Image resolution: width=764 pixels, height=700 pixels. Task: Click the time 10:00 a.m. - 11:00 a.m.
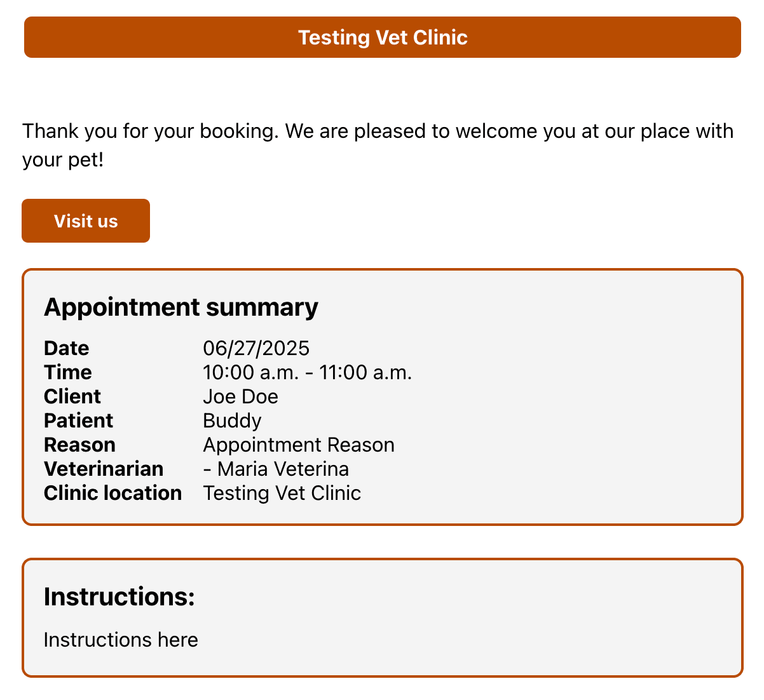click(x=308, y=372)
